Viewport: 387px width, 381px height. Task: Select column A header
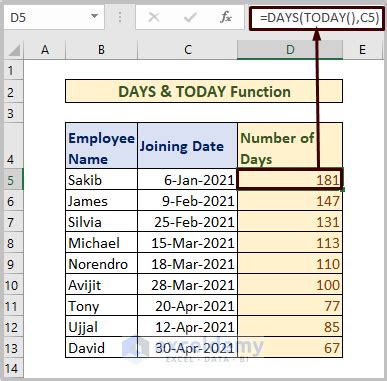click(x=45, y=50)
